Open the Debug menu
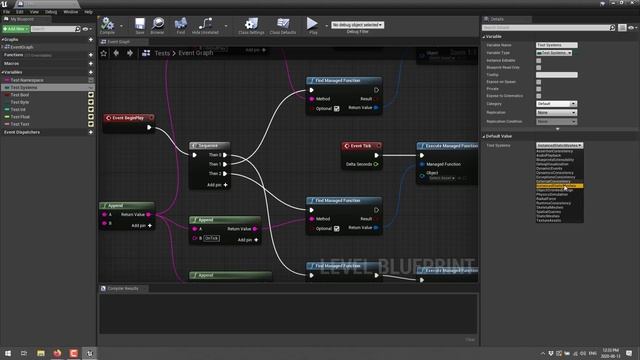Image resolution: width=640 pixels, height=360 pixels. pyautogui.click(x=51, y=12)
